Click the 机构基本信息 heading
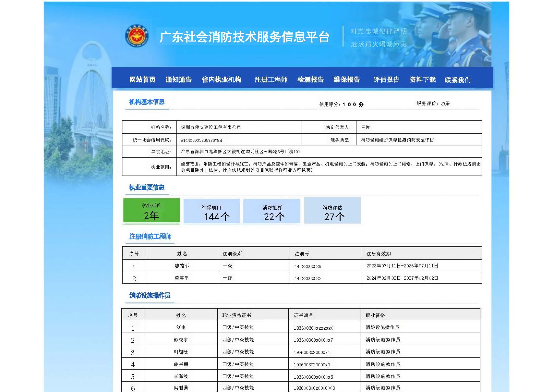 (x=147, y=102)
